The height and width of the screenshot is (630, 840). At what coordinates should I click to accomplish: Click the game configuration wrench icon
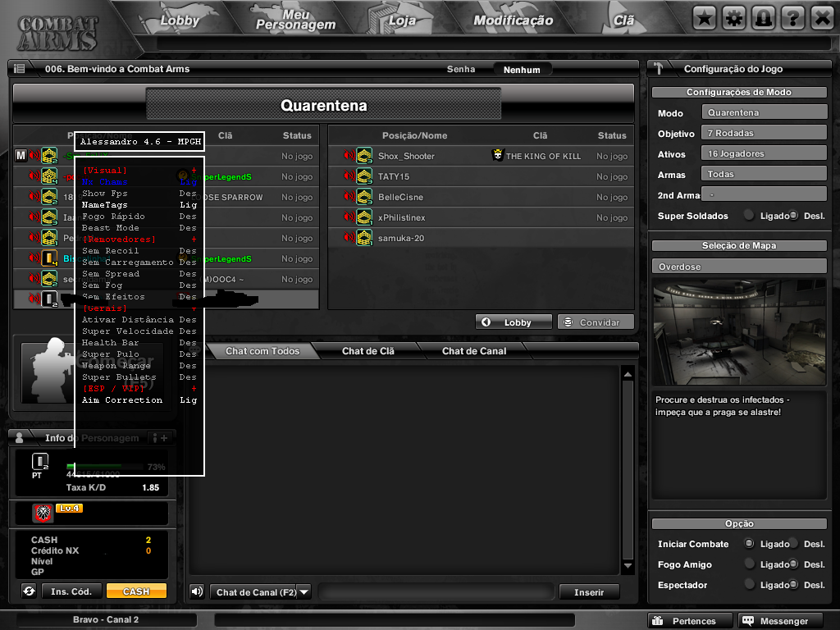click(659, 69)
